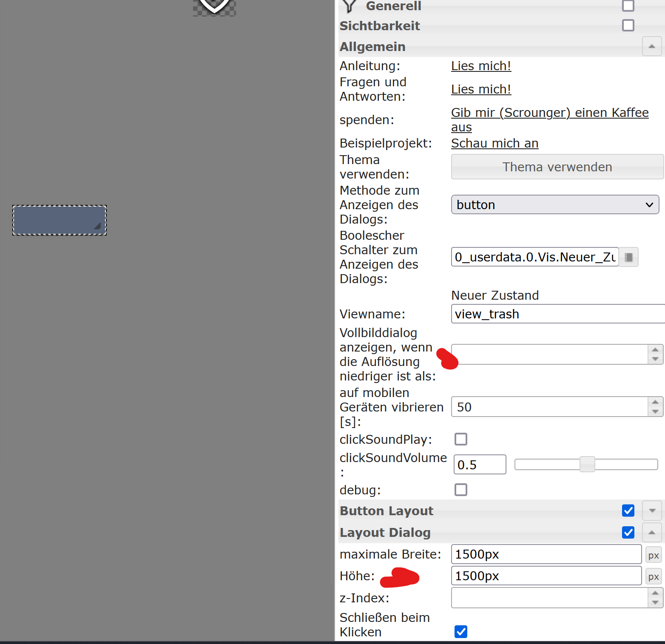Increase the z-Index value
This screenshot has width=665, height=644.
pyautogui.click(x=655, y=593)
